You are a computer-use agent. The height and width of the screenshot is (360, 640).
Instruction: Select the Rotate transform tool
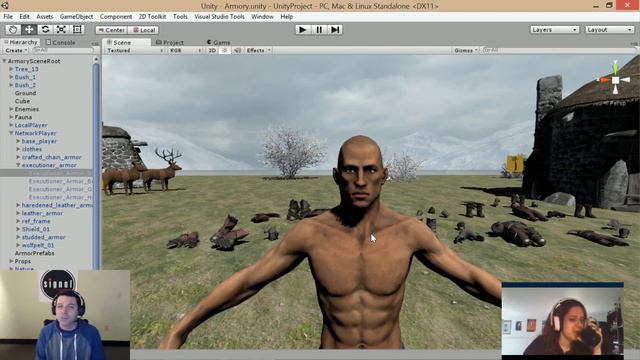pyautogui.click(x=45, y=30)
